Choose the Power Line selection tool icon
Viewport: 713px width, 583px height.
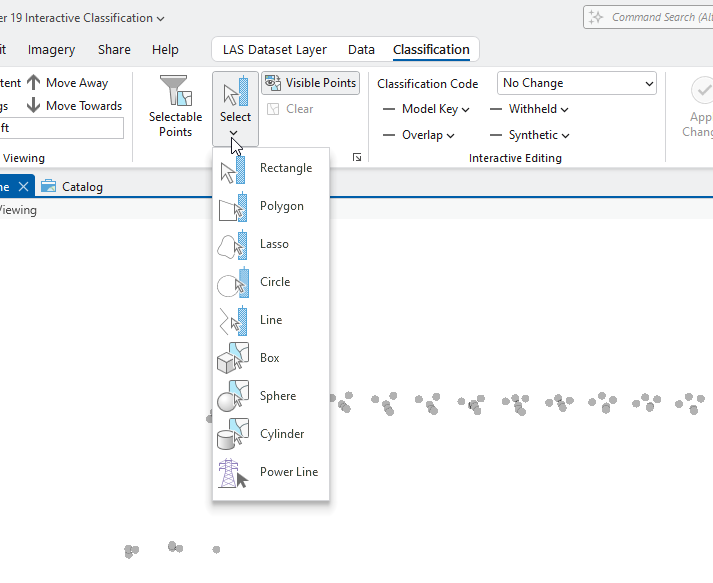coord(233,473)
